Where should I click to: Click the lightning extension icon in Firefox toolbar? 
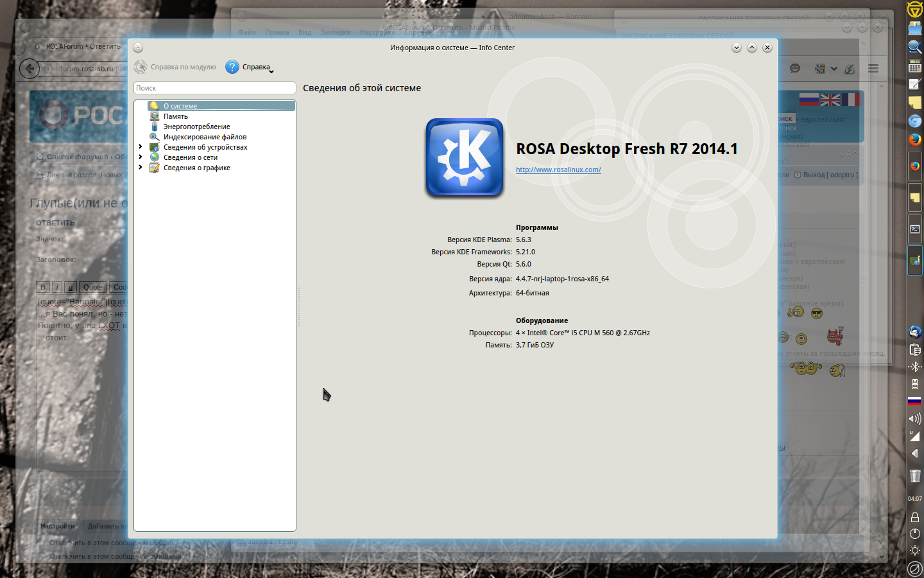coord(850,68)
